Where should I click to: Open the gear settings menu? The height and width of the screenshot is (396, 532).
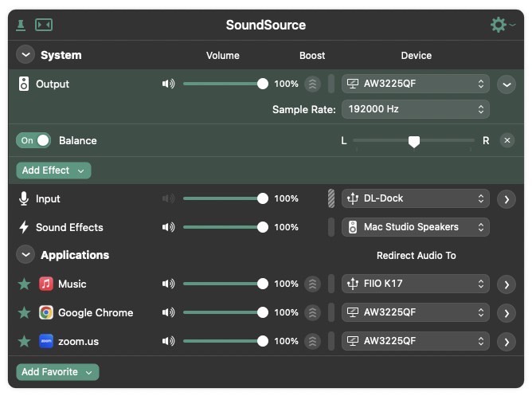point(500,25)
